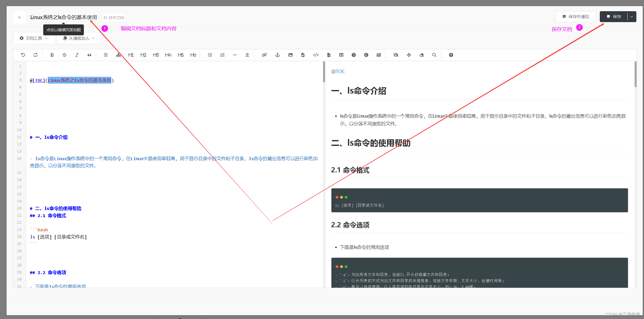Click the redo icon in the editor toolbar
This screenshot has width=644, height=319.
tap(36, 55)
